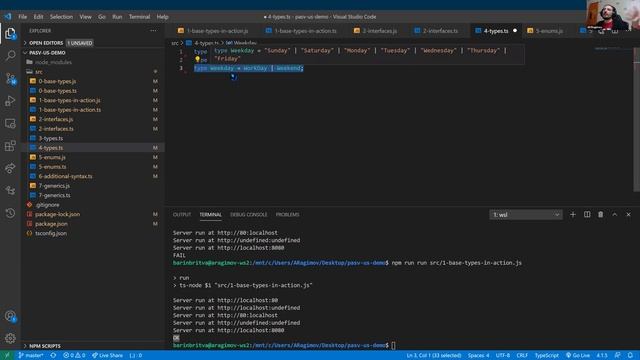Maximize the panel with up chevron
Viewport: 640px width, 360px height.
pos(615,215)
